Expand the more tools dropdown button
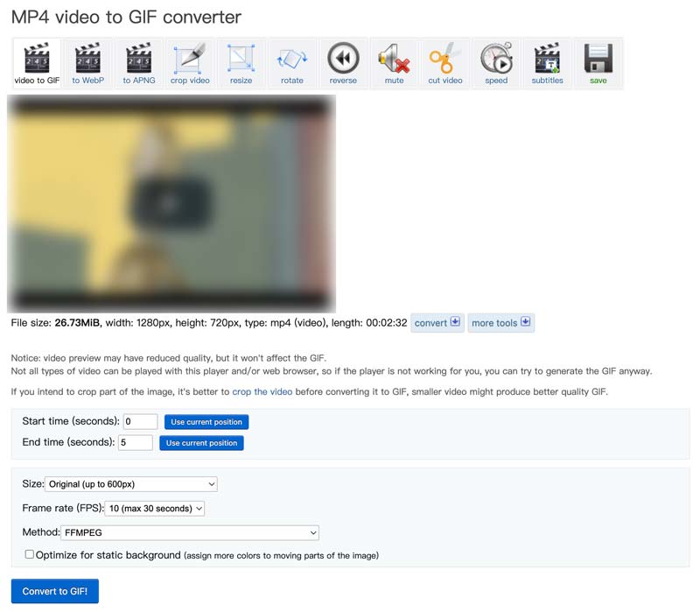 point(500,323)
